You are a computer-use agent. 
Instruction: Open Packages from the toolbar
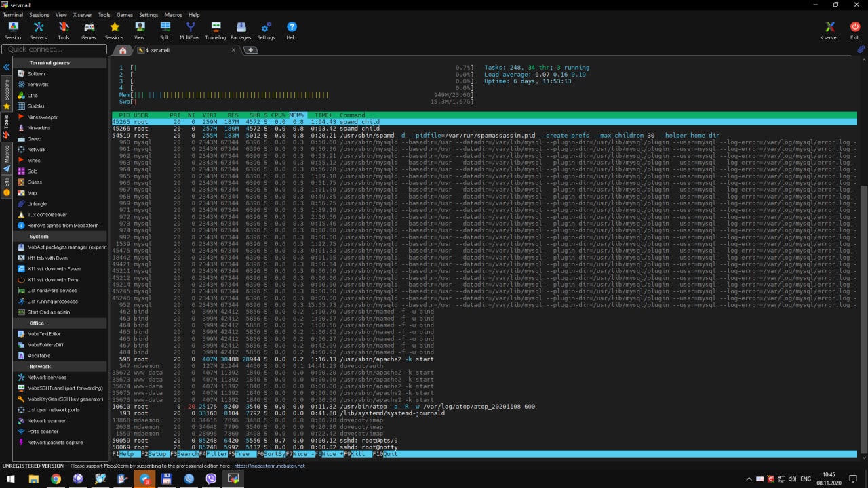241,30
